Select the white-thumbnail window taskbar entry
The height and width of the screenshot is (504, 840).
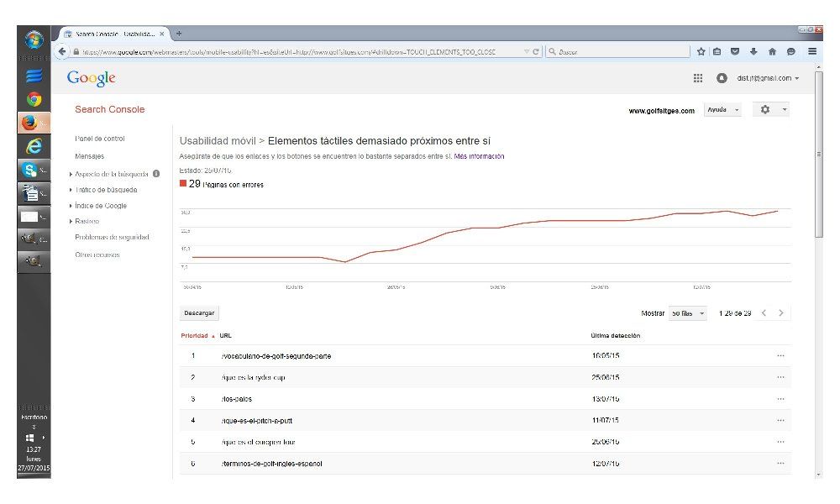(x=34, y=217)
